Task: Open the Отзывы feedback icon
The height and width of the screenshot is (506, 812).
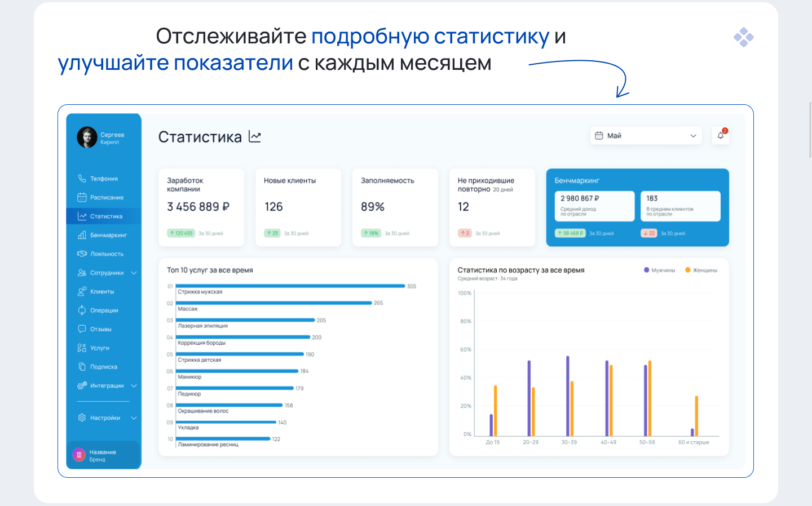Action: point(81,329)
